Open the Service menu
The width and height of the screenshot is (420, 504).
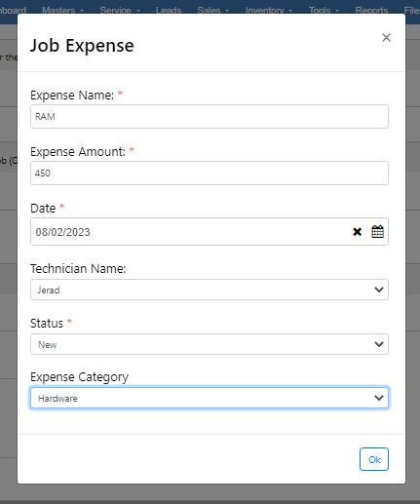120,10
